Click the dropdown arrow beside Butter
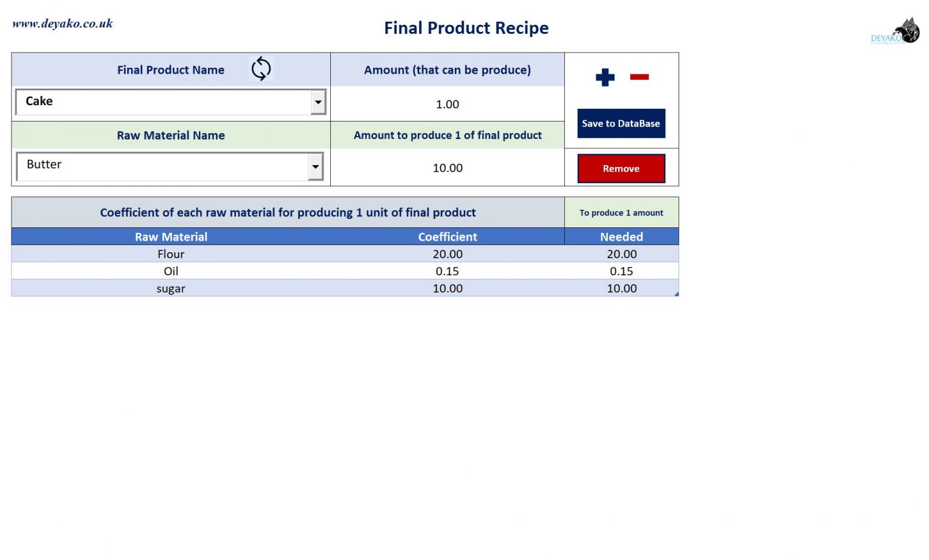This screenshot has width=929, height=560. (315, 166)
